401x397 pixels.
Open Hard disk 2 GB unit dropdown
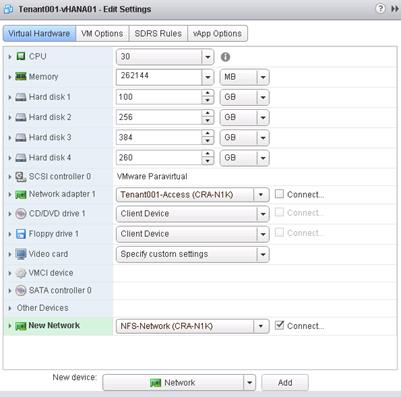[263, 117]
